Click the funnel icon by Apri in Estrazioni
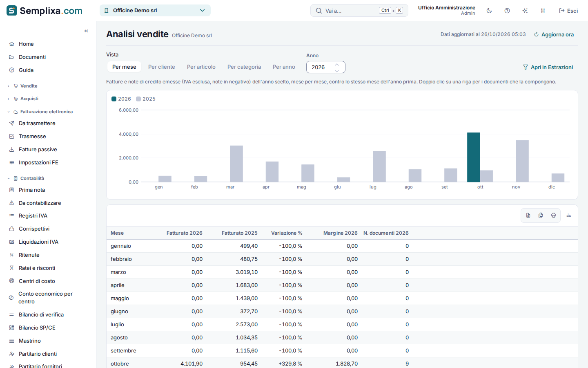 point(526,67)
